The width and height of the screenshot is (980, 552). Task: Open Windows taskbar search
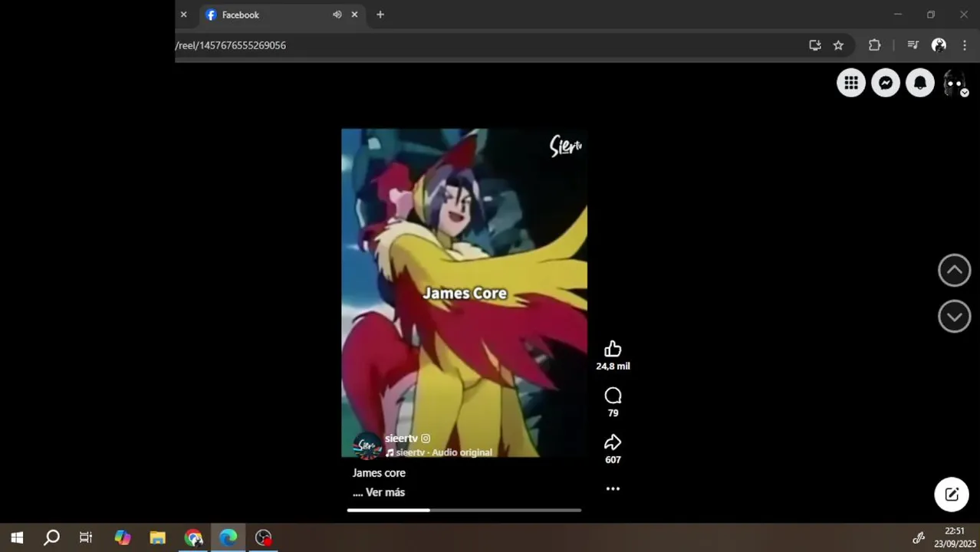(x=51, y=537)
